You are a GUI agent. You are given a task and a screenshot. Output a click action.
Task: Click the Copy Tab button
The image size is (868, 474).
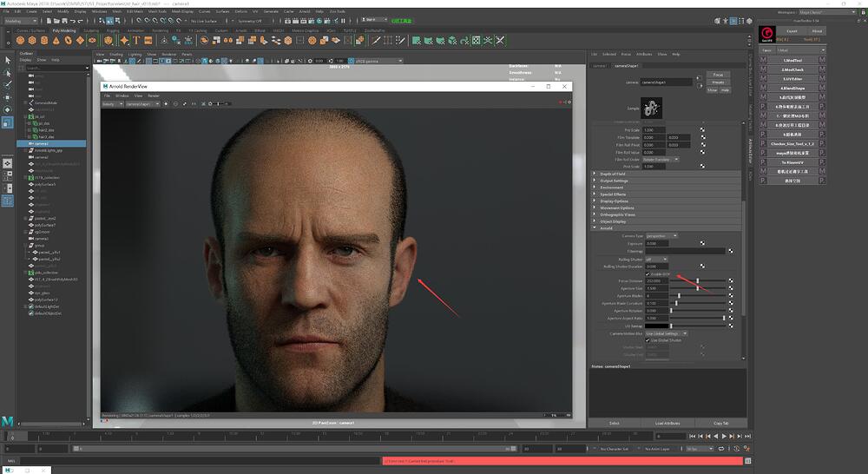[720, 423]
